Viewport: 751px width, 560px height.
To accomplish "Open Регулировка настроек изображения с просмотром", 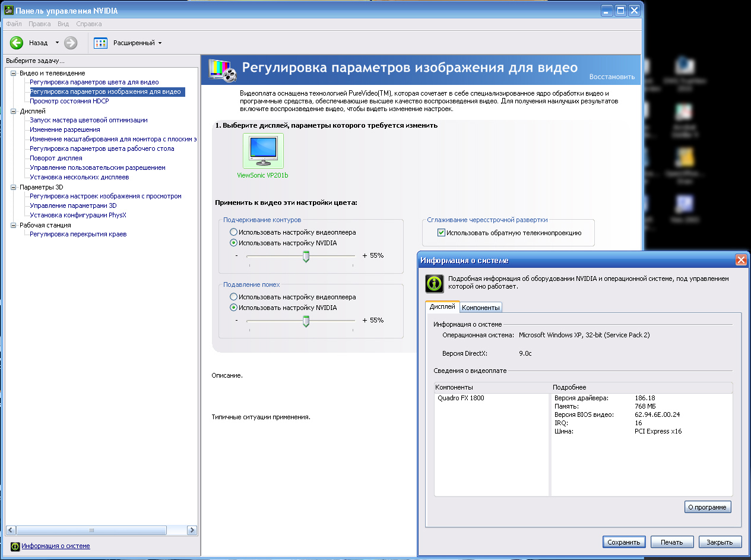I will (106, 196).
